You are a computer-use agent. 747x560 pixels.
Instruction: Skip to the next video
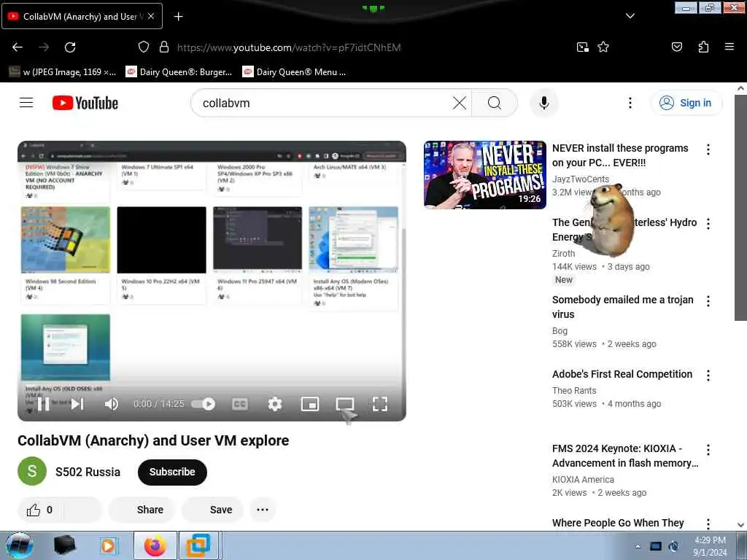click(x=77, y=404)
